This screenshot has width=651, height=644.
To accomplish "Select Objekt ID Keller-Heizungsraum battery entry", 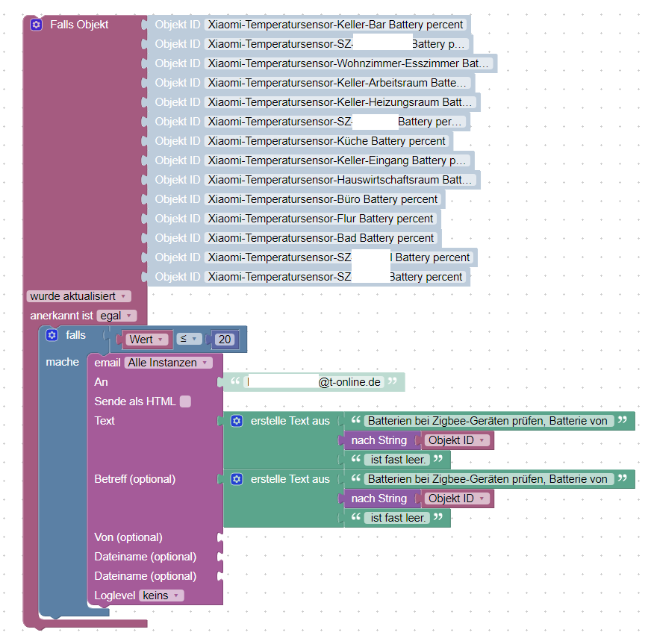I will [340, 102].
